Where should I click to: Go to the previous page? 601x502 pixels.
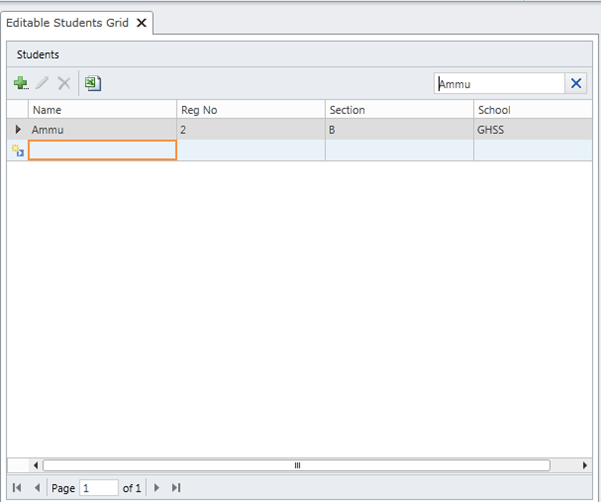(x=37, y=488)
